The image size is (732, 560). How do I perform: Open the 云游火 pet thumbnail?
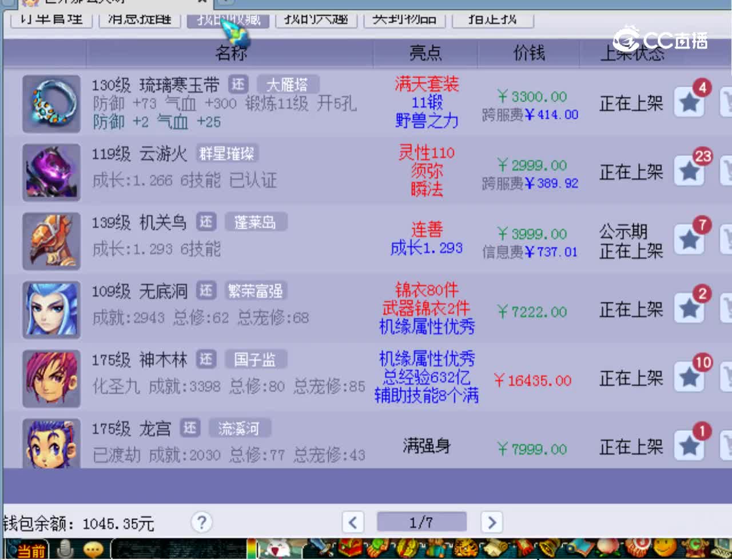pos(51,173)
